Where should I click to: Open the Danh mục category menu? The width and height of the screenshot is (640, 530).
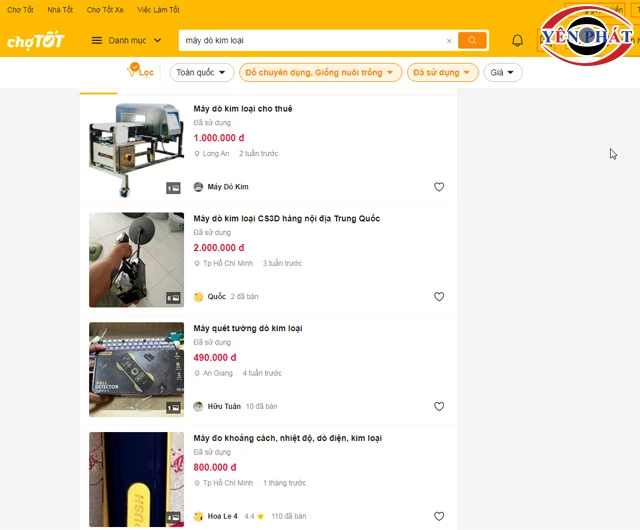(127, 41)
